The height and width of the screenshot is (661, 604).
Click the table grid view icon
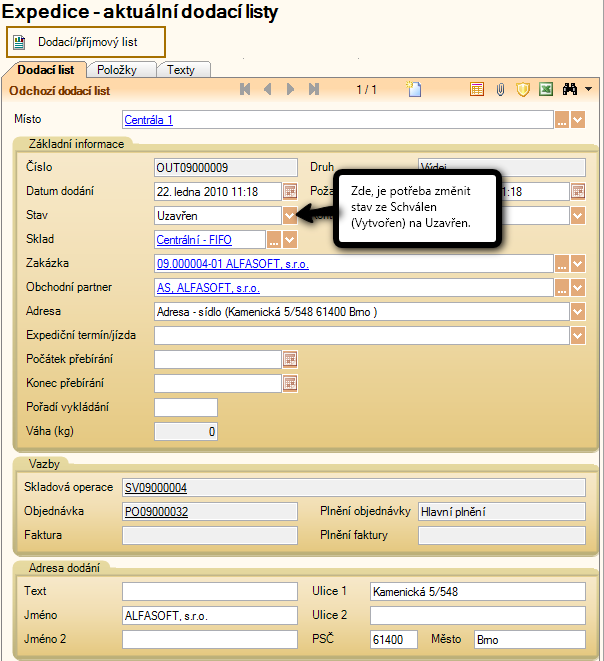tap(478, 90)
